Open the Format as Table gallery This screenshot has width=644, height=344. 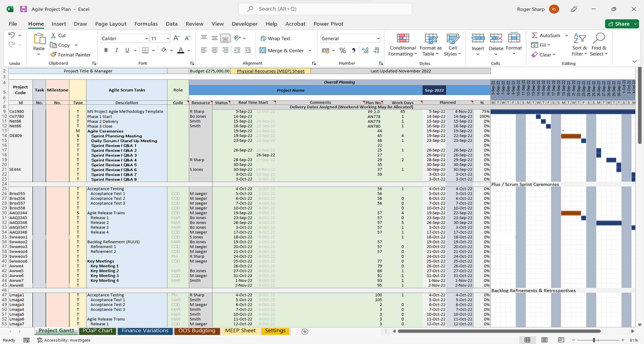[431, 44]
